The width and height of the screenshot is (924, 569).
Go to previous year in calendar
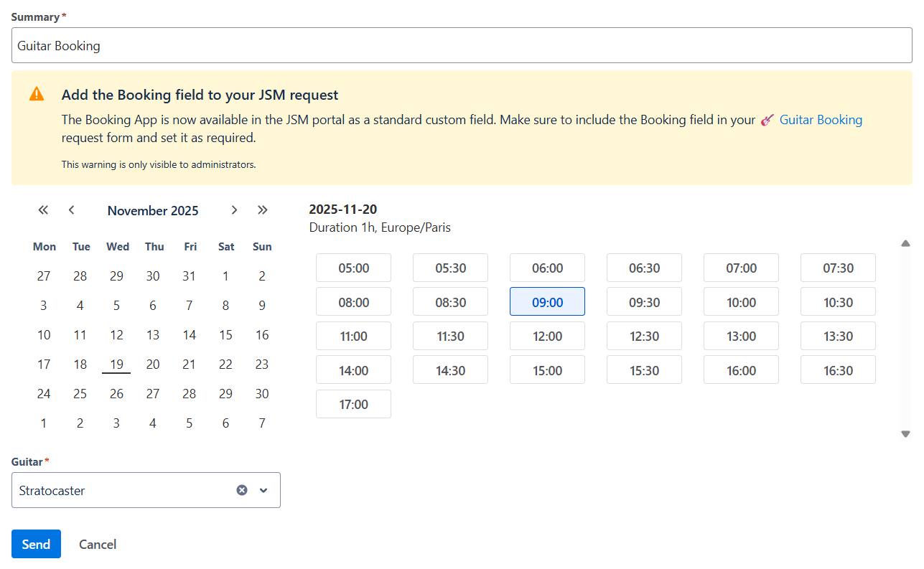coord(43,210)
